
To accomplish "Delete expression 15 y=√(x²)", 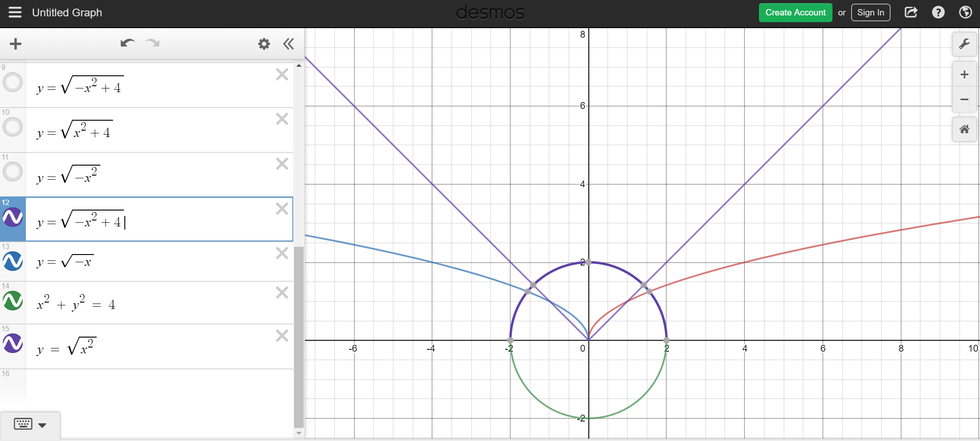I will point(282,336).
